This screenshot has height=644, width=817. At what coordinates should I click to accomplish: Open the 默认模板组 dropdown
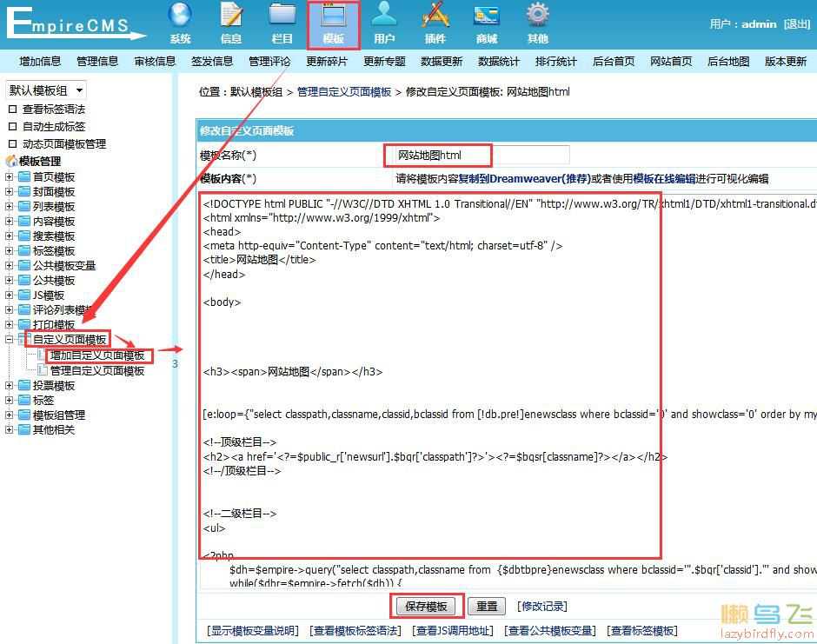pyautogui.click(x=46, y=90)
